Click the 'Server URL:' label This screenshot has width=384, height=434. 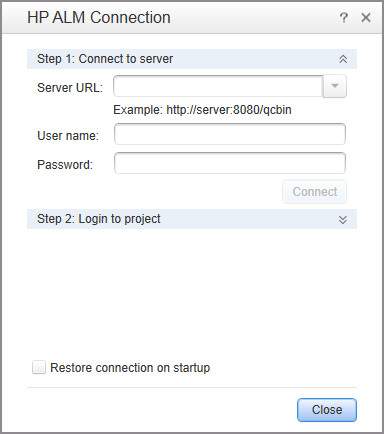click(70, 88)
